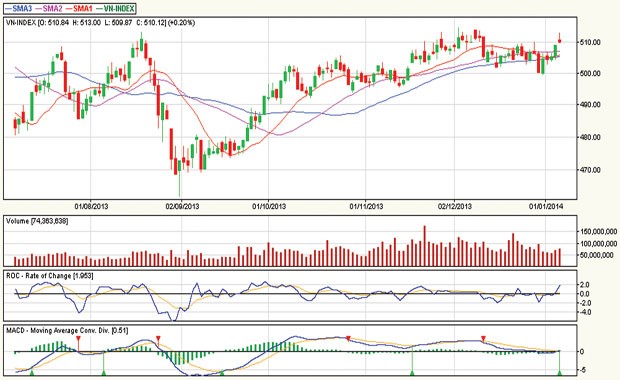Click the Volume [74,363,638] panel title
Viewport: 620px width, 380px height.
[x=37, y=221]
